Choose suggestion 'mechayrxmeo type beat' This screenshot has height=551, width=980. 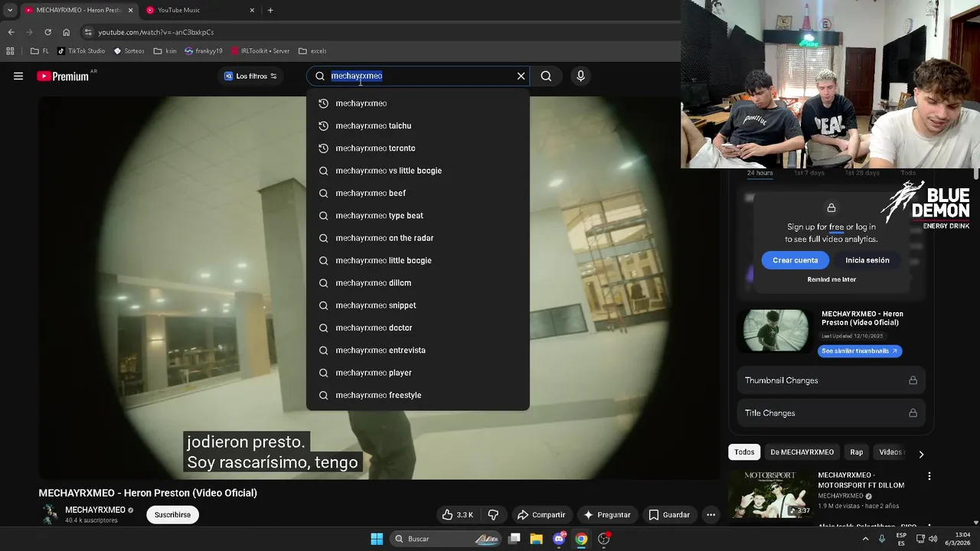pyautogui.click(x=417, y=215)
